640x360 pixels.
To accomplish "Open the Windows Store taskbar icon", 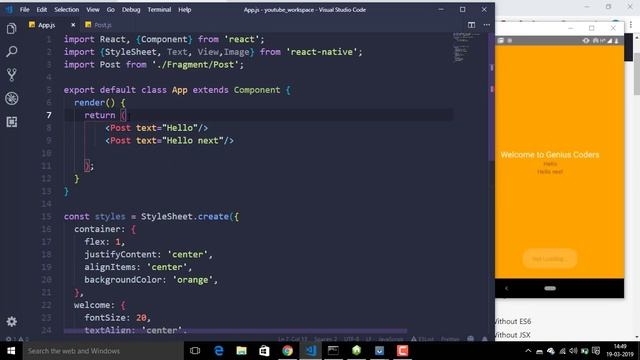I will (264, 351).
